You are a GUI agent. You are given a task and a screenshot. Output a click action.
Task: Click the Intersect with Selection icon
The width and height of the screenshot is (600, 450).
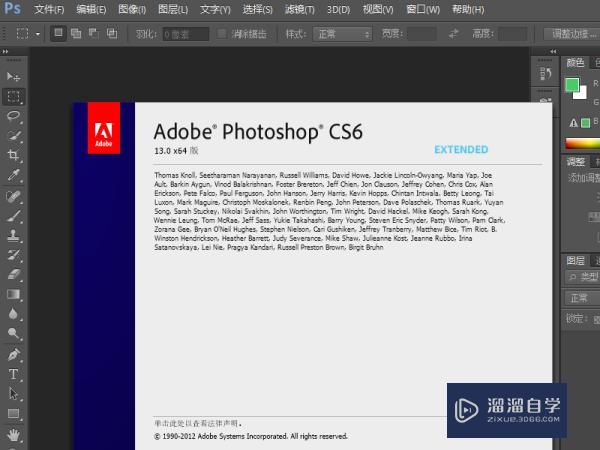(x=112, y=34)
